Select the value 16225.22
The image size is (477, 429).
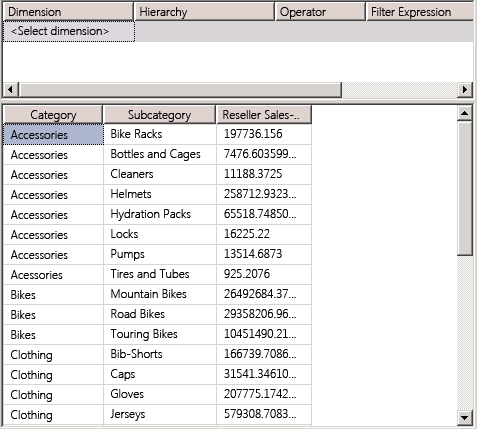coord(264,234)
